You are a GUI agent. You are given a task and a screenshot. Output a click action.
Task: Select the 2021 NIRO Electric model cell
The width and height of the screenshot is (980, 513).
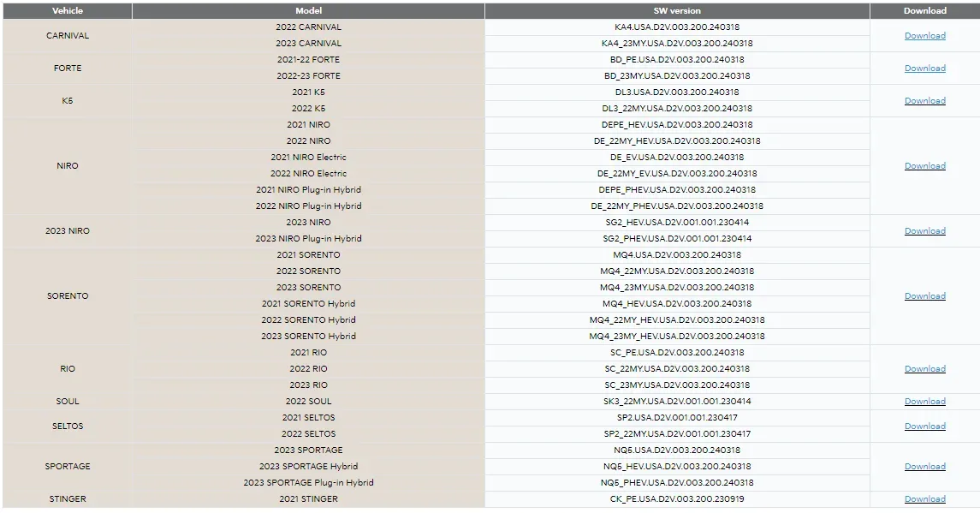pos(309,158)
